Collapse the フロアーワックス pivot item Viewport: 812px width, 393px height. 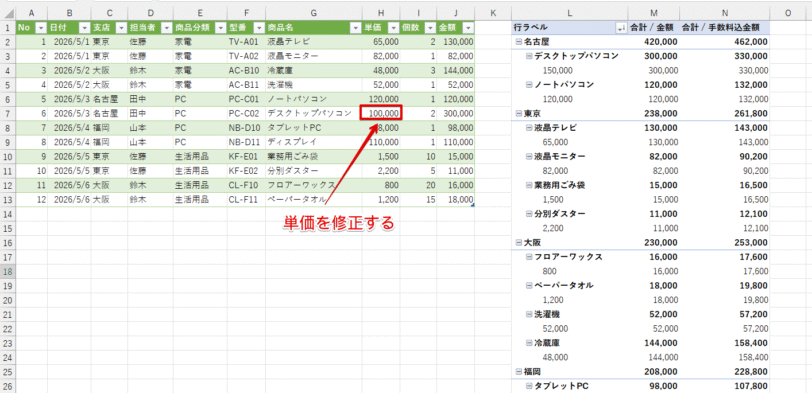pos(529,256)
